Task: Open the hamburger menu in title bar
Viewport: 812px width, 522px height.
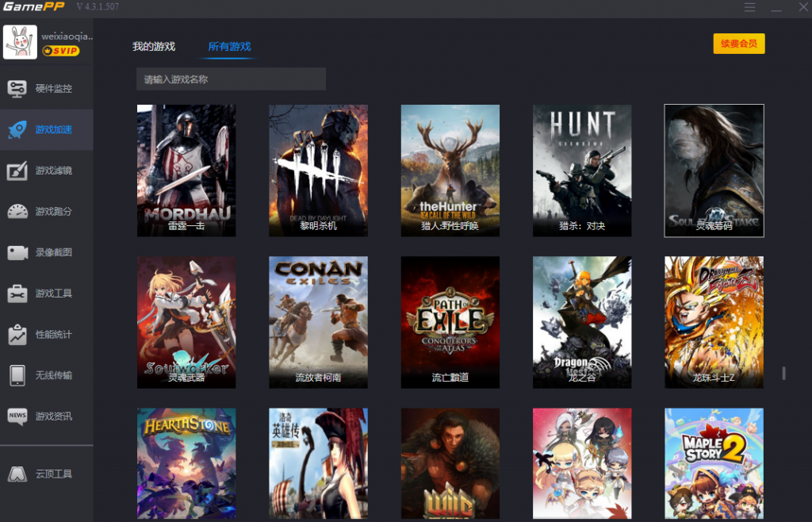Action: tap(749, 7)
